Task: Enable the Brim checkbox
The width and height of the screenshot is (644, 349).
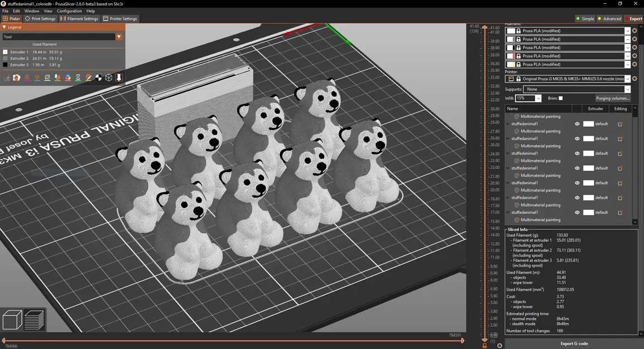Action: (x=561, y=98)
